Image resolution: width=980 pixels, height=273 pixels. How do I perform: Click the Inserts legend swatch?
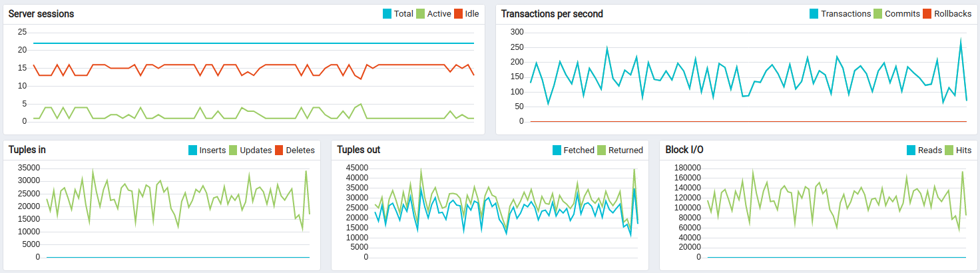tap(192, 150)
